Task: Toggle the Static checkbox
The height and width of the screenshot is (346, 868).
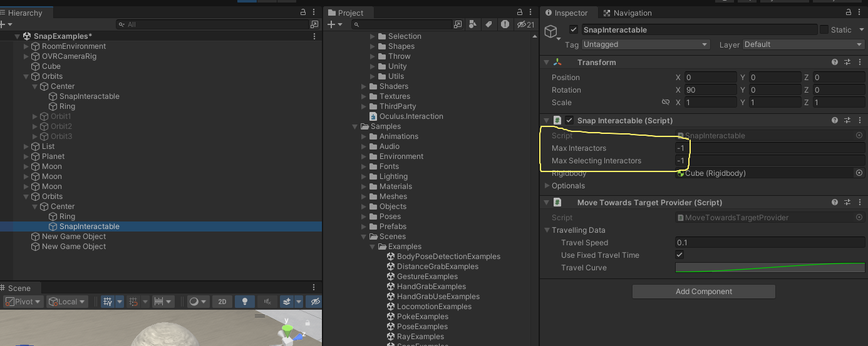Action: [x=824, y=29]
